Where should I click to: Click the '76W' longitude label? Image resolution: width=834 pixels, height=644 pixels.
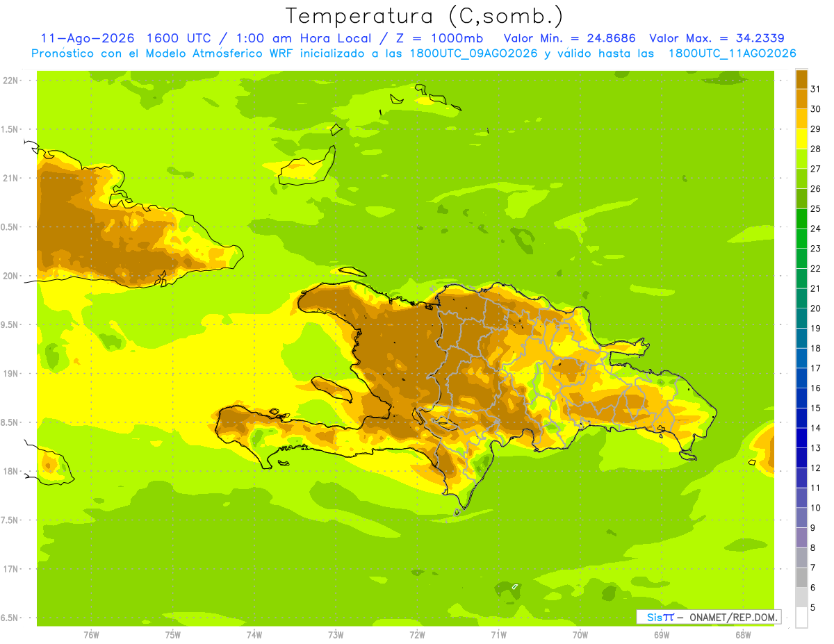coord(91,635)
